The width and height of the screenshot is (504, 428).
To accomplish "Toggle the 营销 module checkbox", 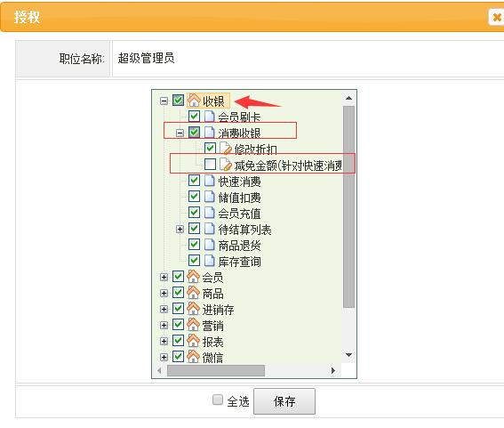I will [x=179, y=325].
